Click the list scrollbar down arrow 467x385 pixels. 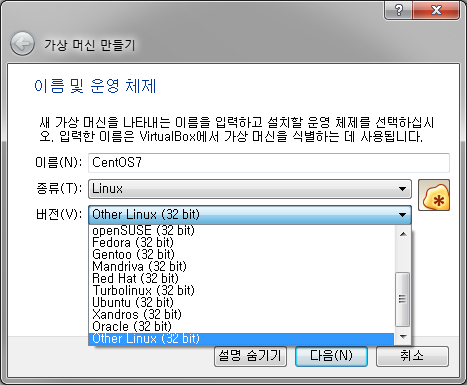coord(403,337)
